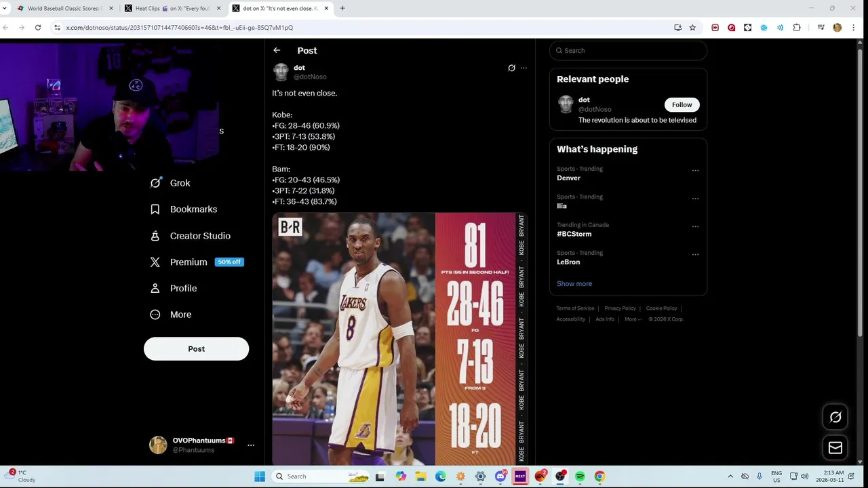Open Terms of Service link
Image resolution: width=868 pixels, height=488 pixels.
[x=575, y=308]
